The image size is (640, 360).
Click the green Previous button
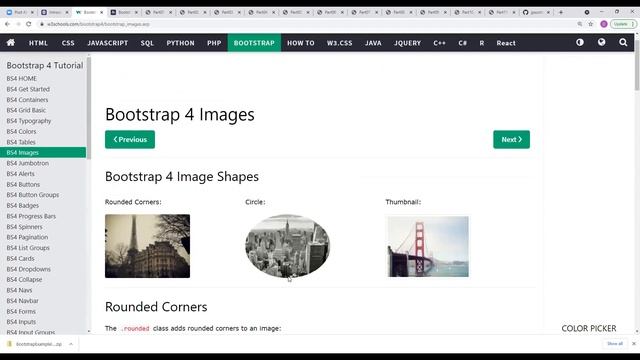pyautogui.click(x=130, y=140)
